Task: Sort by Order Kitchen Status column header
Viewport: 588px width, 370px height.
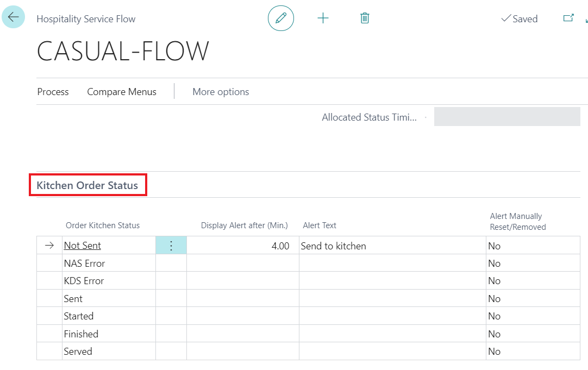Action: 103,225
